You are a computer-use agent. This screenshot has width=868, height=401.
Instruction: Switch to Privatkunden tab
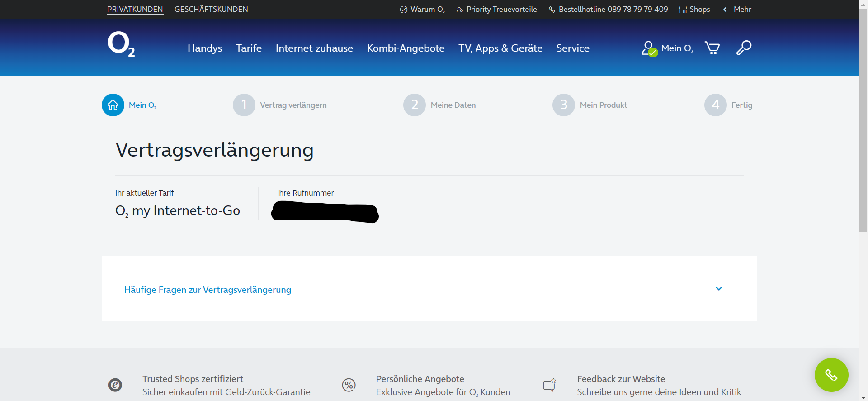[135, 9]
